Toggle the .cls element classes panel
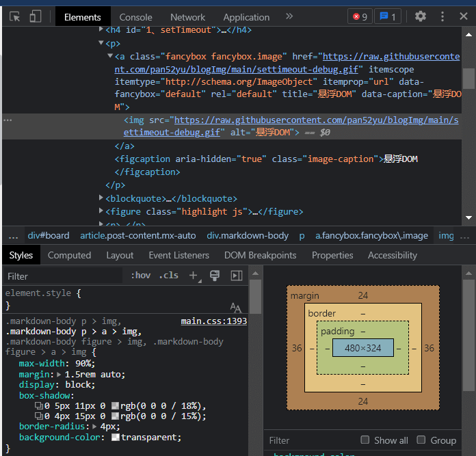The image size is (476, 456). coord(169,276)
